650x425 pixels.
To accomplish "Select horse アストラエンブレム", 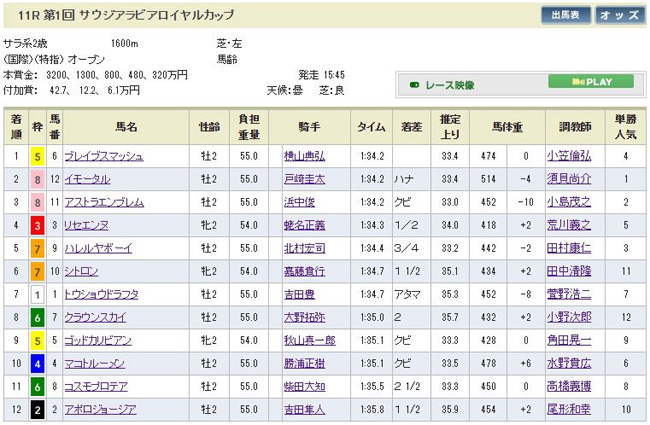I will pyautogui.click(x=100, y=199).
